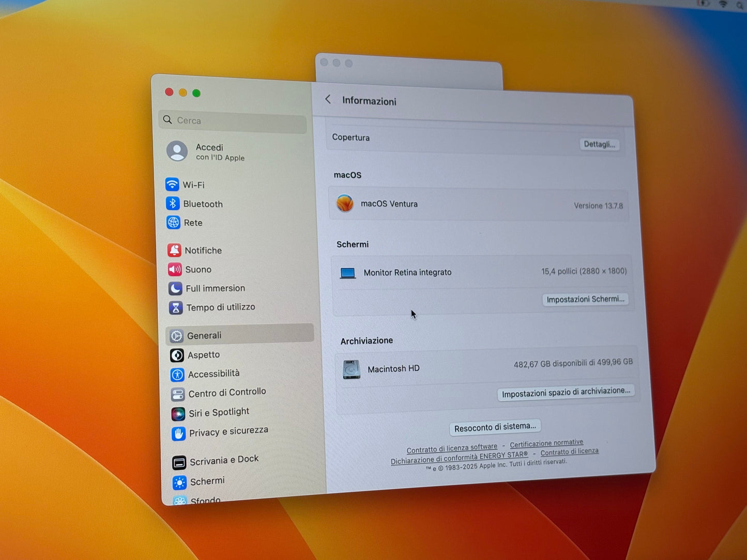The image size is (747, 560).
Task: Open the Sfondo item at sidebar bottom
Action: click(198, 500)
